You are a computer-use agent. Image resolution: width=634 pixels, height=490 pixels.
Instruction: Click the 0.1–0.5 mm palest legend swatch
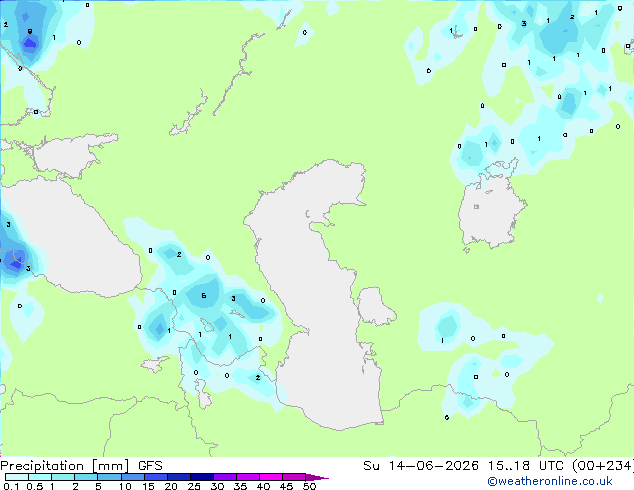point(17,477)
